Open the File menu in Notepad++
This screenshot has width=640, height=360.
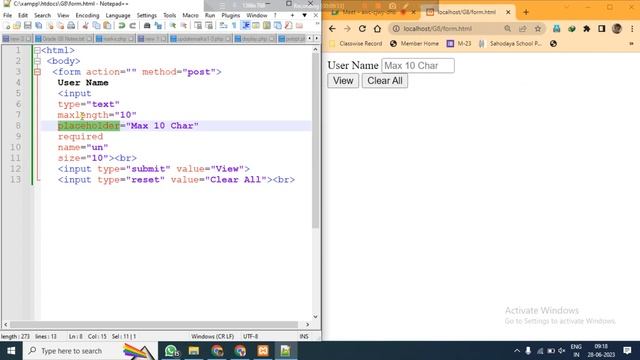(7, 15)
